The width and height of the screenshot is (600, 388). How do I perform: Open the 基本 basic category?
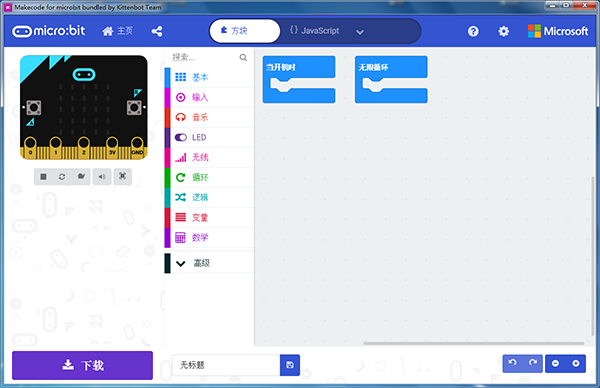(209, 77)
